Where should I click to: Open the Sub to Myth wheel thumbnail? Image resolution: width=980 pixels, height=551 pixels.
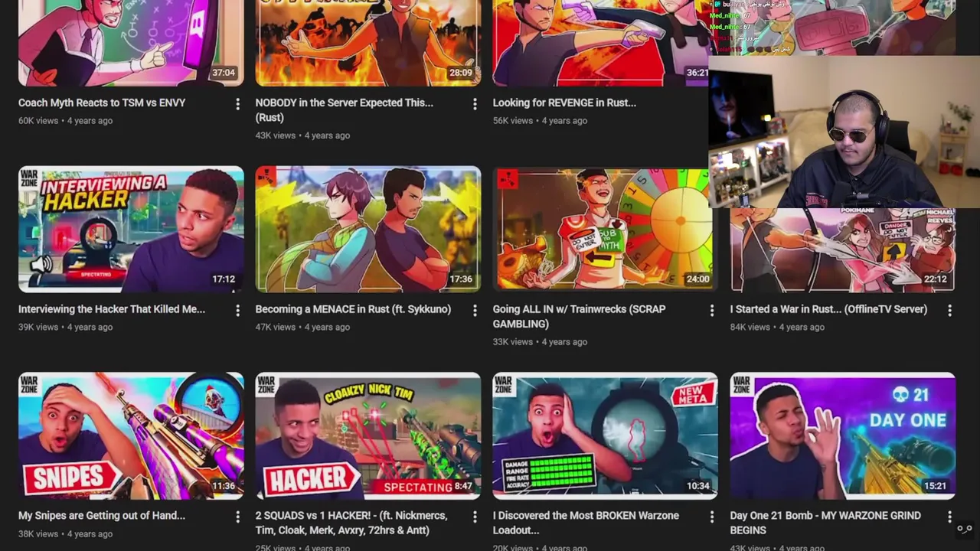point(605,230)
